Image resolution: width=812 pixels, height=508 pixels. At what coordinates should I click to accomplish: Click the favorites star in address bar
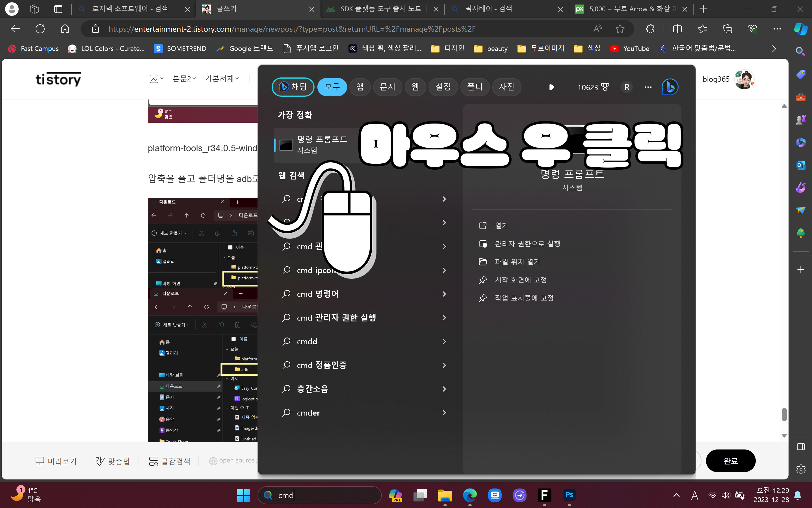click(x=620, y=29)
